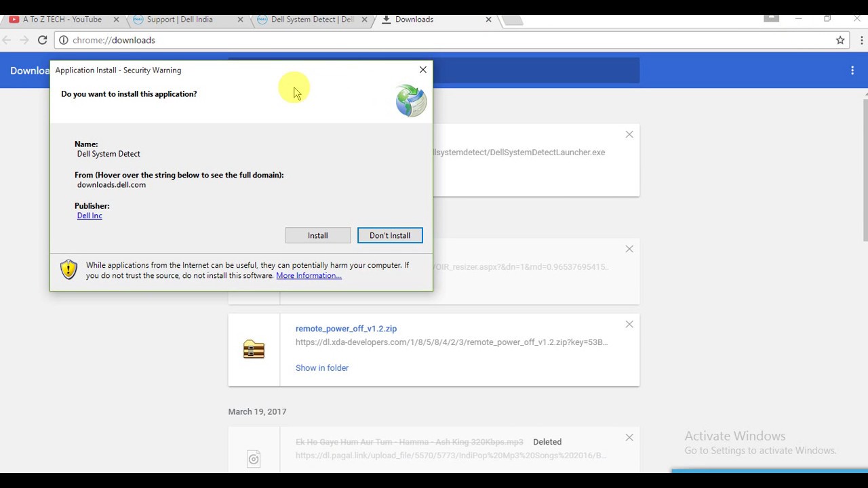868x488 pixels.
Task: Remove the deleted Ek Ho Gaye mp3 entry
Action: tap(629, 438)
